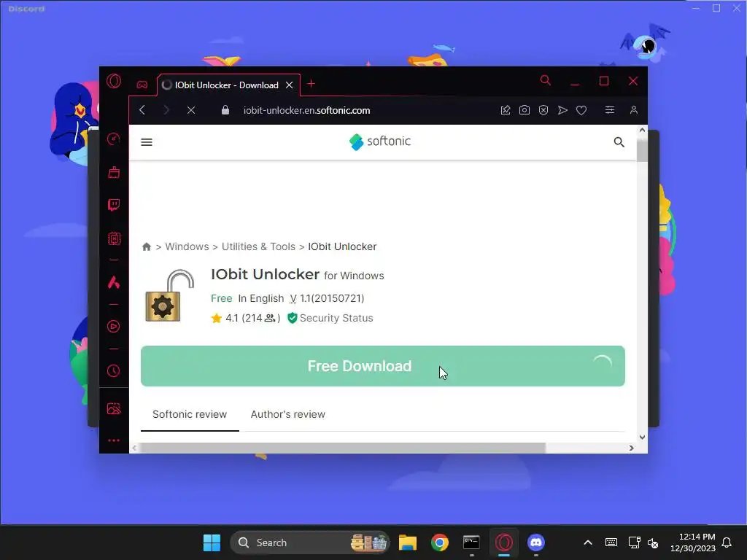Open File Explorer from taskbar

(x=407, y=542)
